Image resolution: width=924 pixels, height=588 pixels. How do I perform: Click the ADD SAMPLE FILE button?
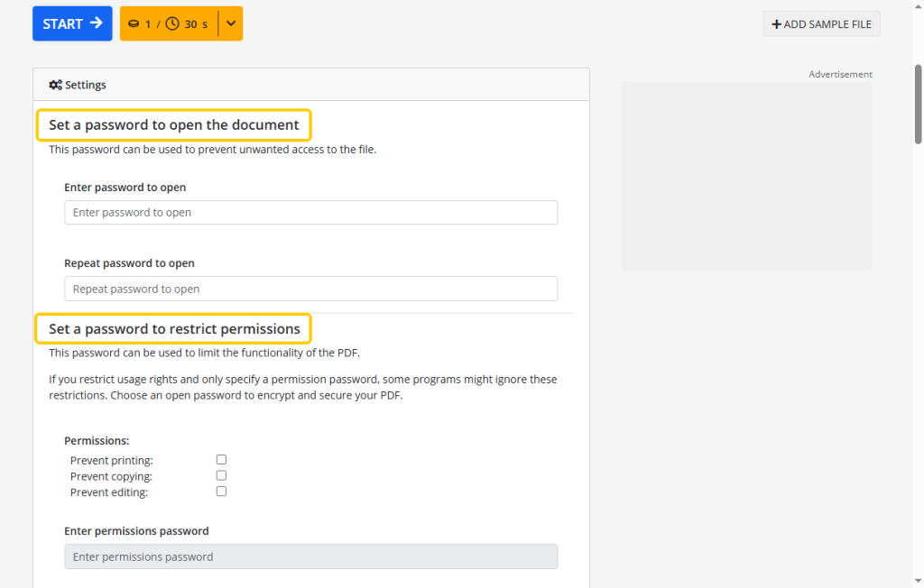821,24
